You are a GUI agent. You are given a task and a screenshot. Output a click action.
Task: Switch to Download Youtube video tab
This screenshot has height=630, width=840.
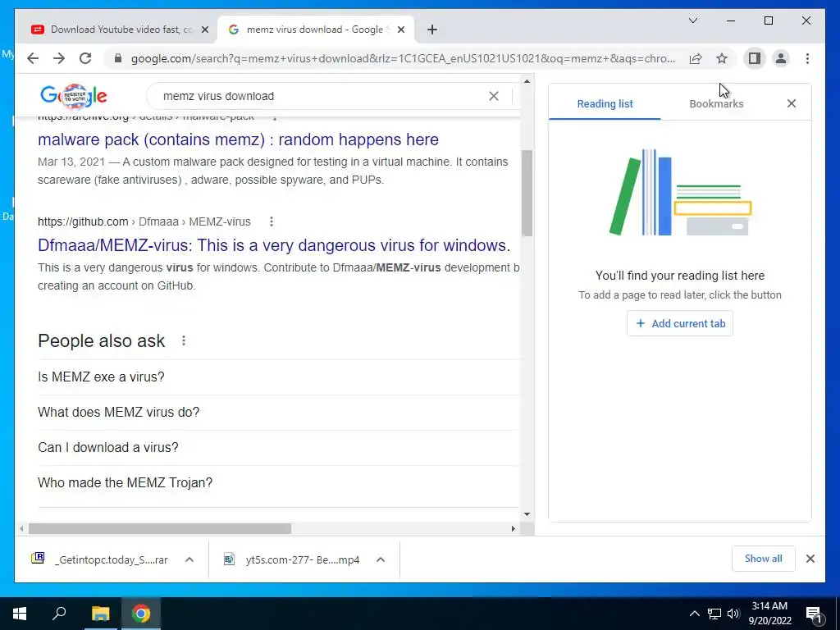(x=120, y=30)
